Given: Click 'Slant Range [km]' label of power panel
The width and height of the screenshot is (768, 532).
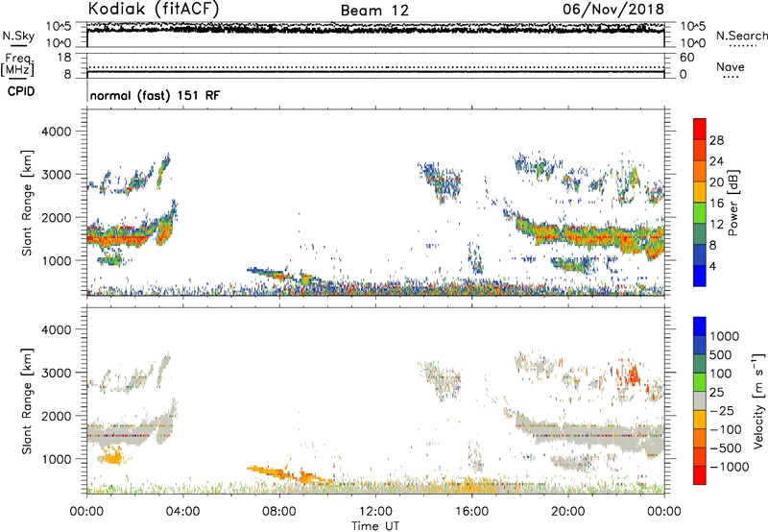Looking at the screenshot, I should 27,203.
